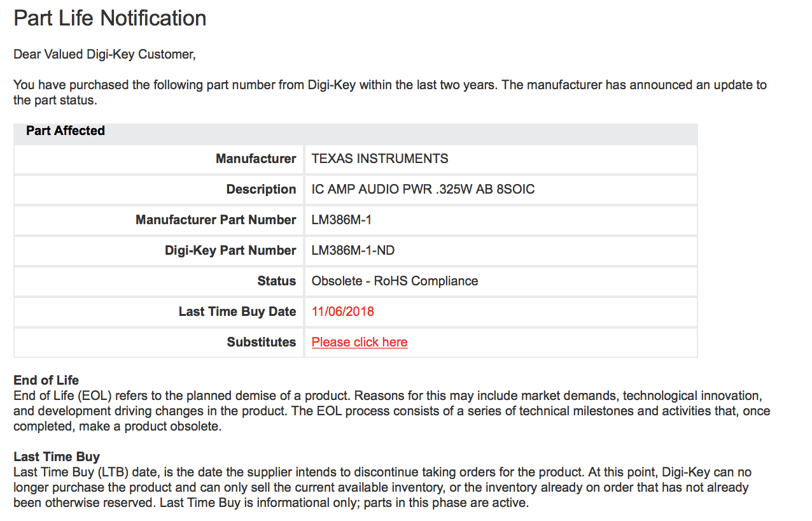Screen dimensions: 812x521
Task: Select the 'Part Life Notification' heading
Action: [110, 18]
